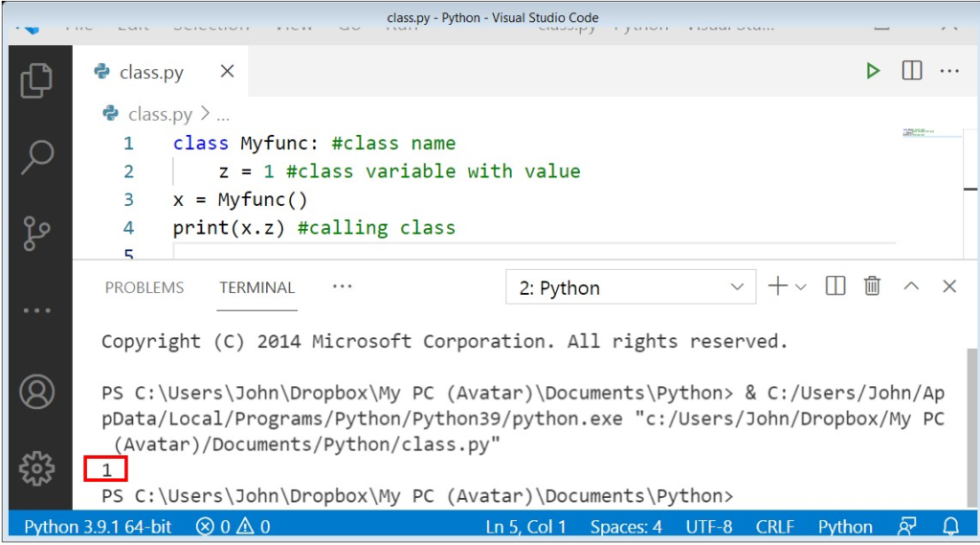This screenshot has height=545, width=980.
Task: Click the Copyright Microsoft Corporation terminal line
Action: (444, 342)
